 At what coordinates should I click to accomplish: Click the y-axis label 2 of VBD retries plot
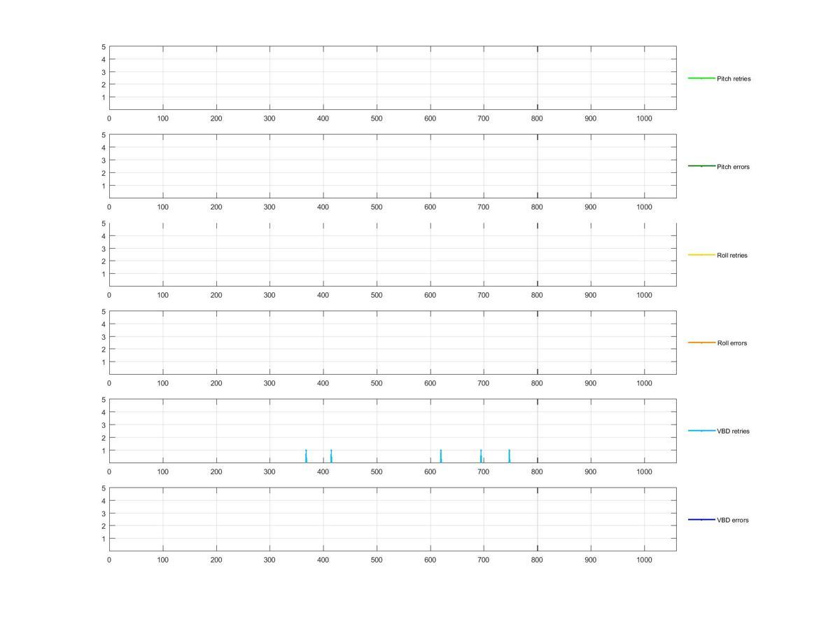tap(103, 438)
